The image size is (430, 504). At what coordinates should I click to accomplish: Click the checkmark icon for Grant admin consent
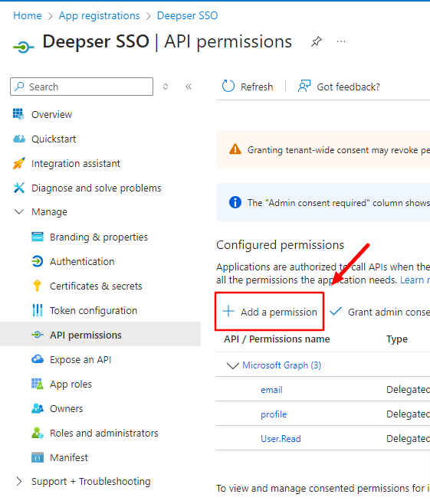point(336,311)
